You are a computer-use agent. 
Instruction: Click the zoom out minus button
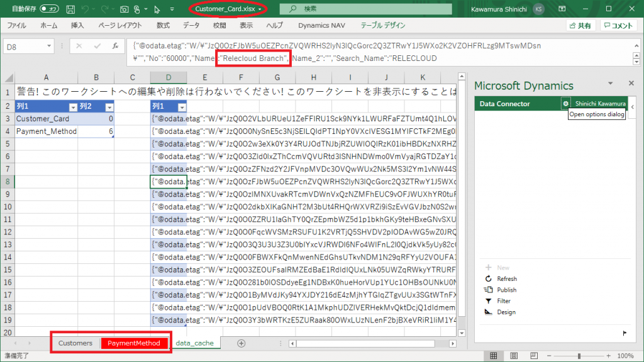pos(549,356)
